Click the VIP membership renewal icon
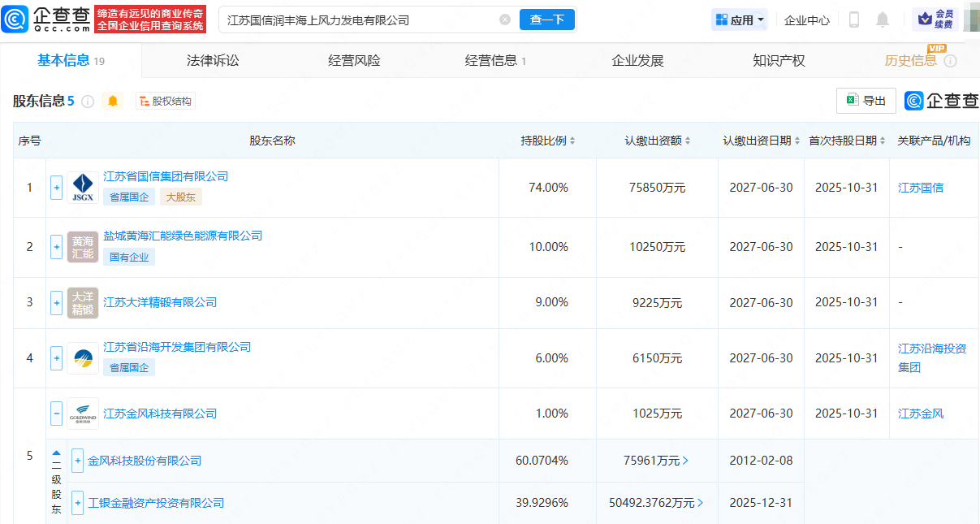The height and width of the screenshot is (524, 980). (x=935, y=19)
